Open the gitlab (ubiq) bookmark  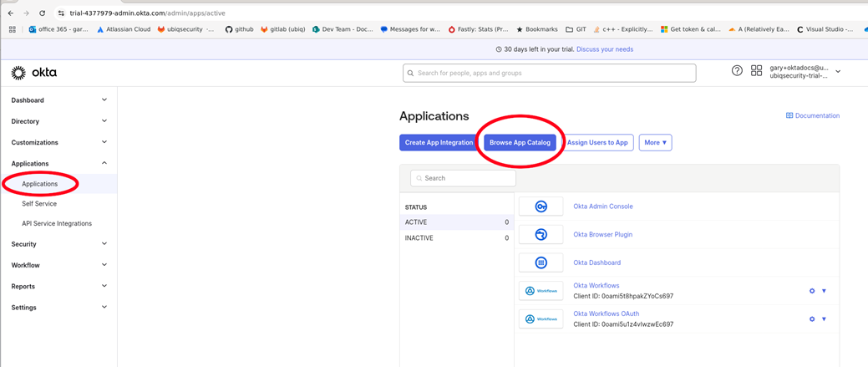(282, 29)
